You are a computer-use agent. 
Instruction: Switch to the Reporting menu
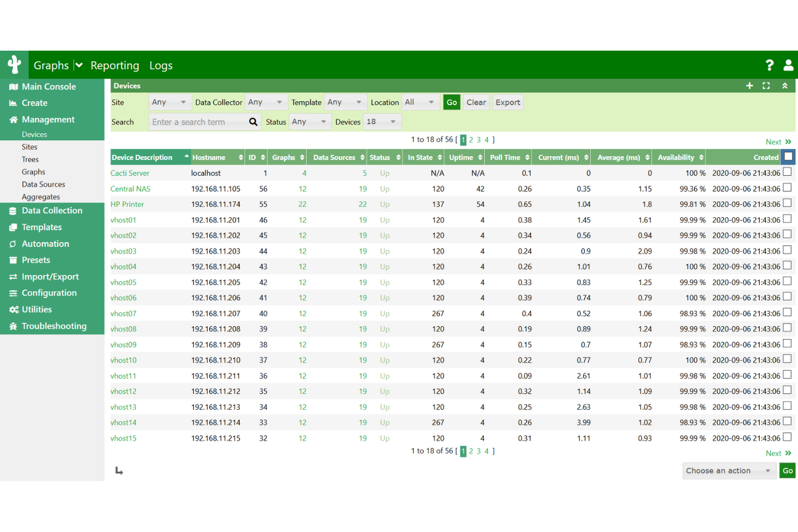click(114, 65)
